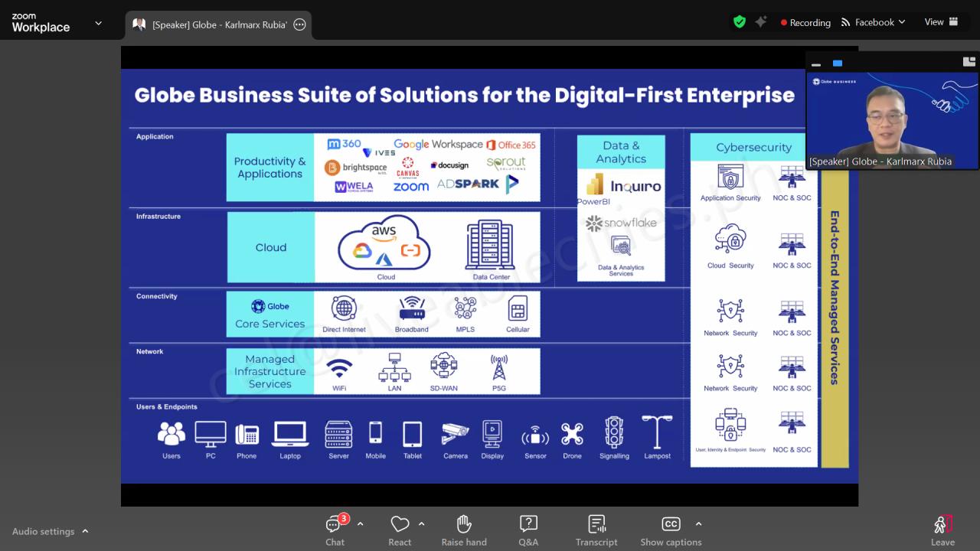The image size is (980, 551).
Task: Click the Users icon on slide
Action: click(x=171, y=435)
